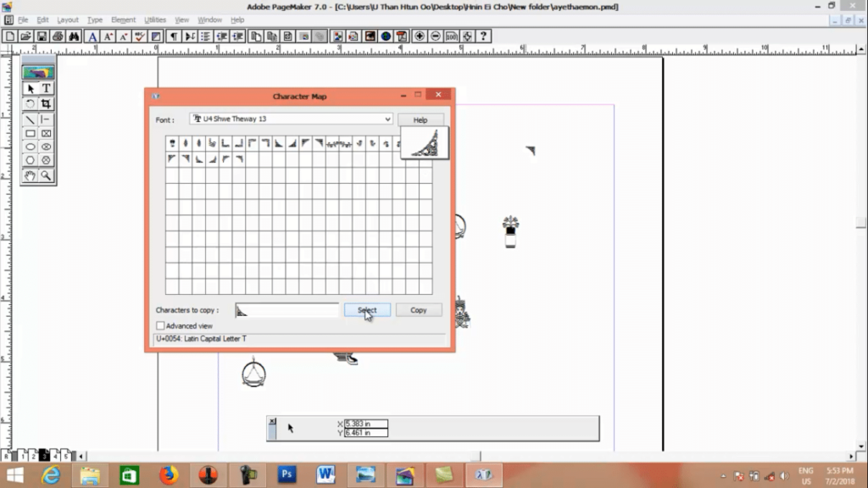The height and width of the screenshot is (488, 868).
Task: Click the Find binoculars toolbar icon
Action: tap(74, 36)
